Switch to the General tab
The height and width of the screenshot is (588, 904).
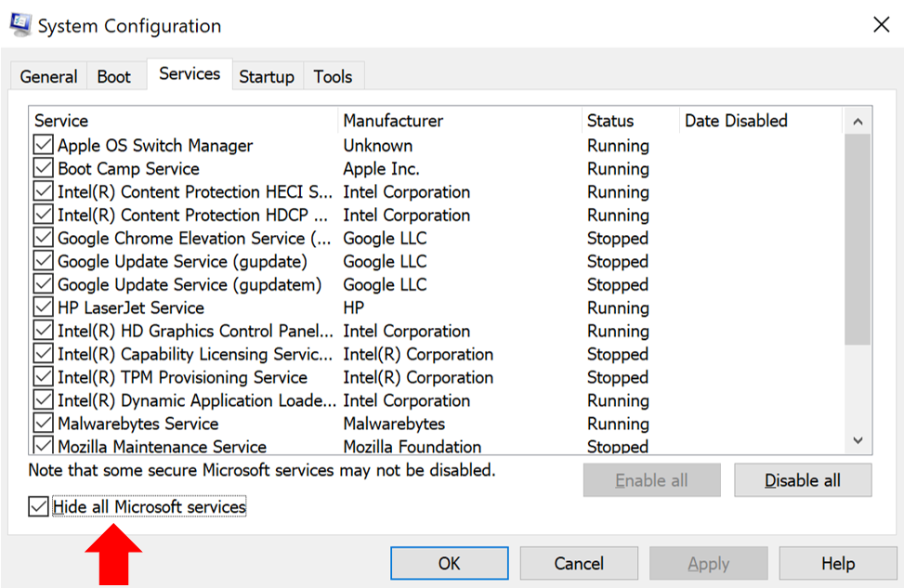click(48, 77)
